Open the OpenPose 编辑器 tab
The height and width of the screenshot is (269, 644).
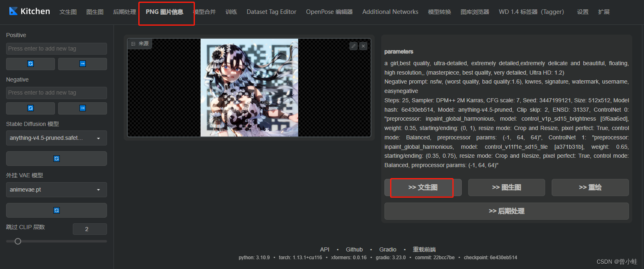329,12
